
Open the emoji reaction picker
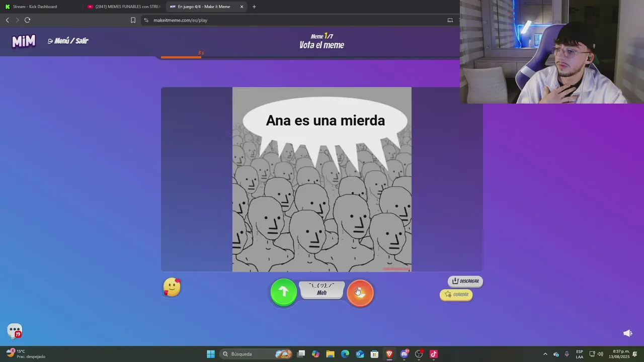172,287
